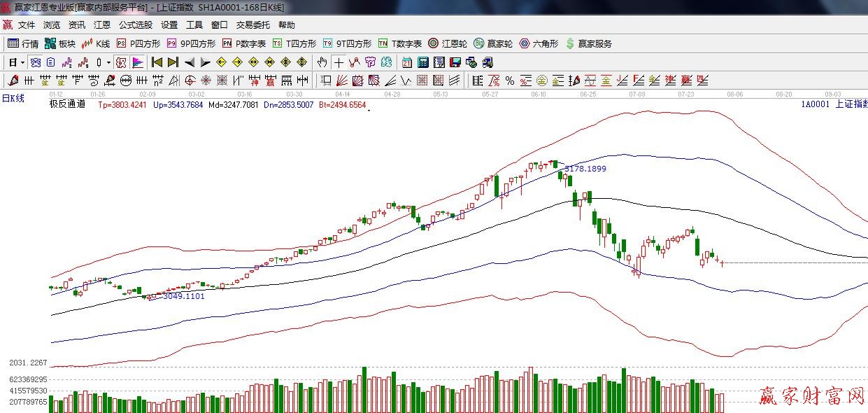Viewport: 868px width, 413px height.
Task: Toggle the crosshair cursor button
Action: pos(339,62)
